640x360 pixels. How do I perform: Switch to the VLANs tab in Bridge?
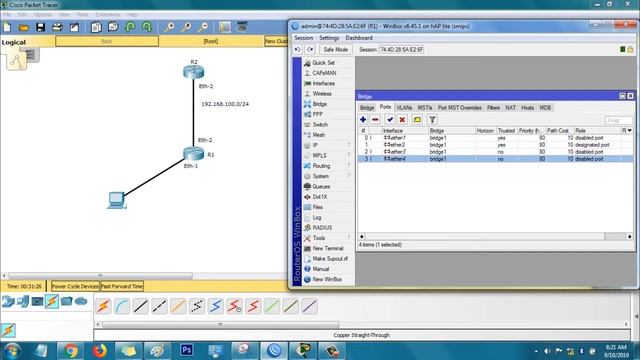click(404, 108)
